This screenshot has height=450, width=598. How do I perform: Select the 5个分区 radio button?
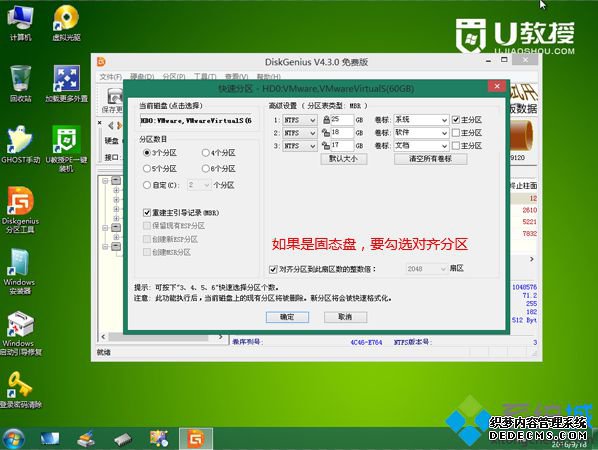(146, 168)
